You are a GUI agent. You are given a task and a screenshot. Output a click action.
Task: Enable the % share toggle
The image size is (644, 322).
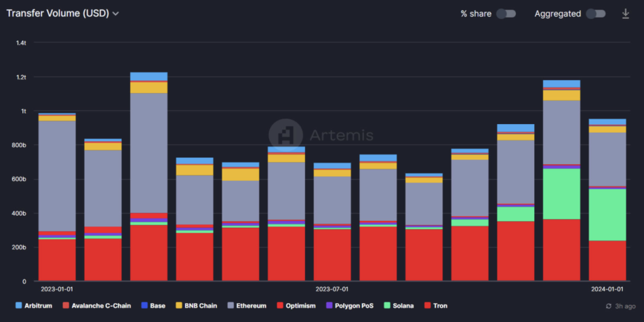[x=506, y=14]
